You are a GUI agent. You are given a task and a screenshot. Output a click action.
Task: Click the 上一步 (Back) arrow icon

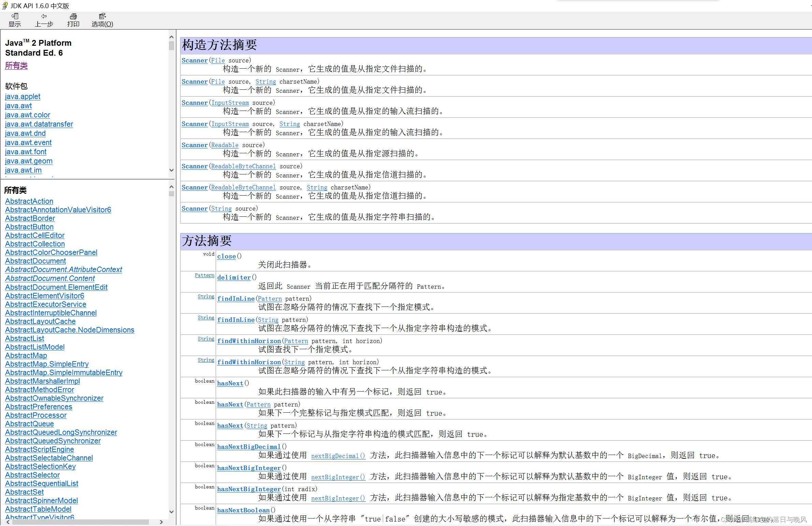[x=44, y=16]
